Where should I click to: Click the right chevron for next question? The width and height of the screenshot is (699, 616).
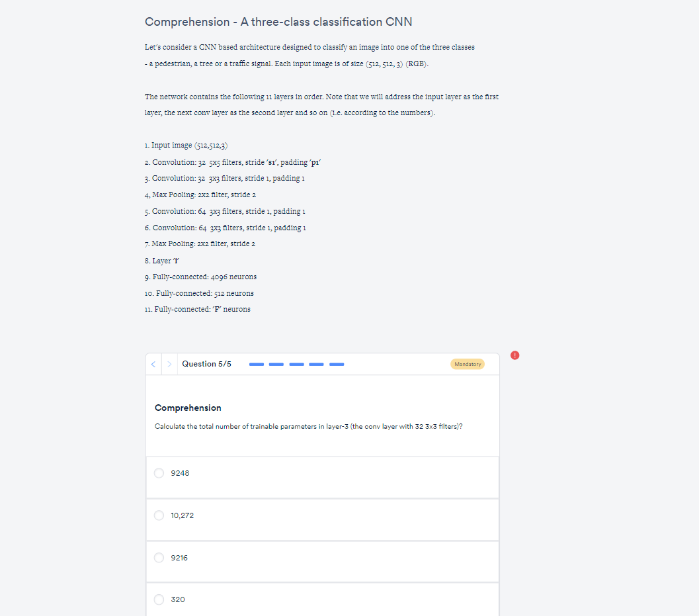point(169,363)
